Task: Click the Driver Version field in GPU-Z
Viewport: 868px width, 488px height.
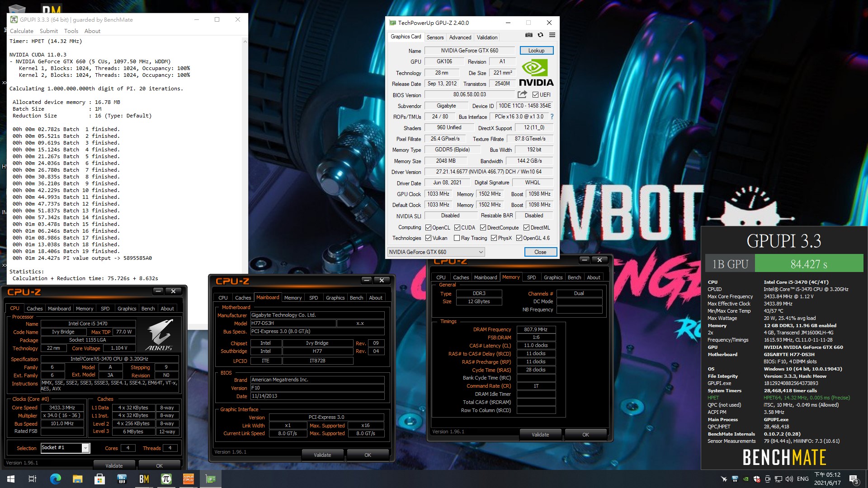Action: tap(489, 172)
